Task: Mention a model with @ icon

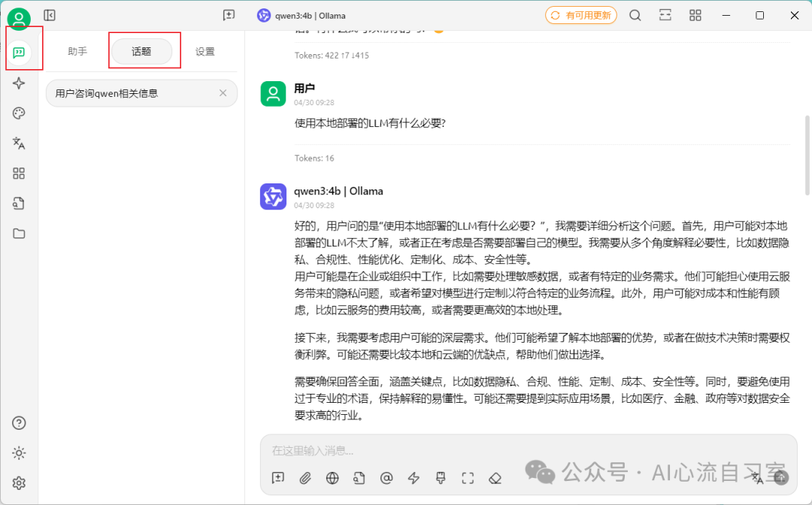Action: (x=386, y=478)
